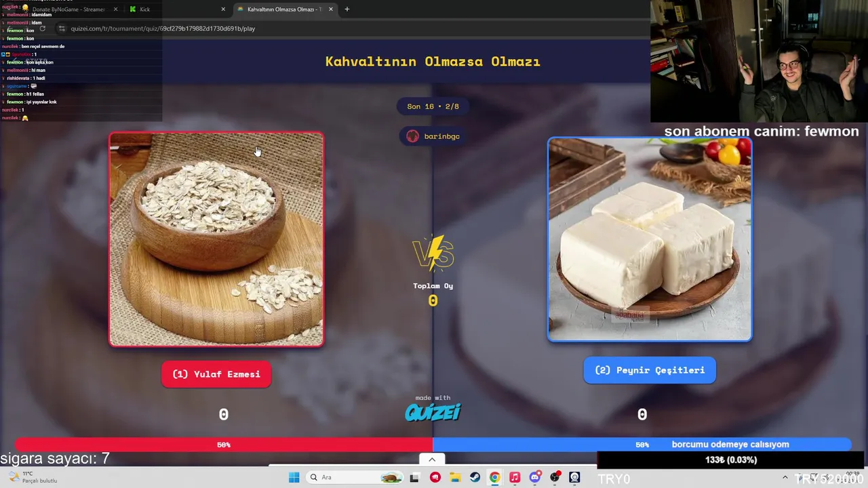
Task: Open Steam from the taskbar
Action: 475,477
